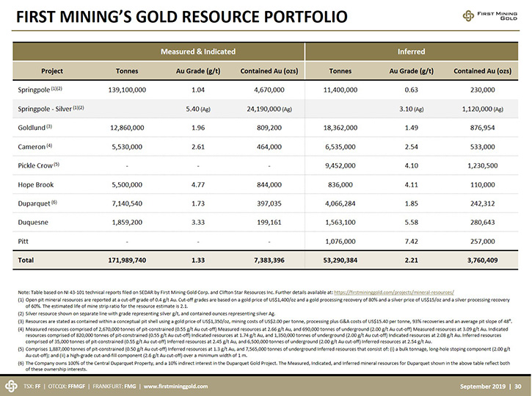Click the Total row label

tap(26, 260)
